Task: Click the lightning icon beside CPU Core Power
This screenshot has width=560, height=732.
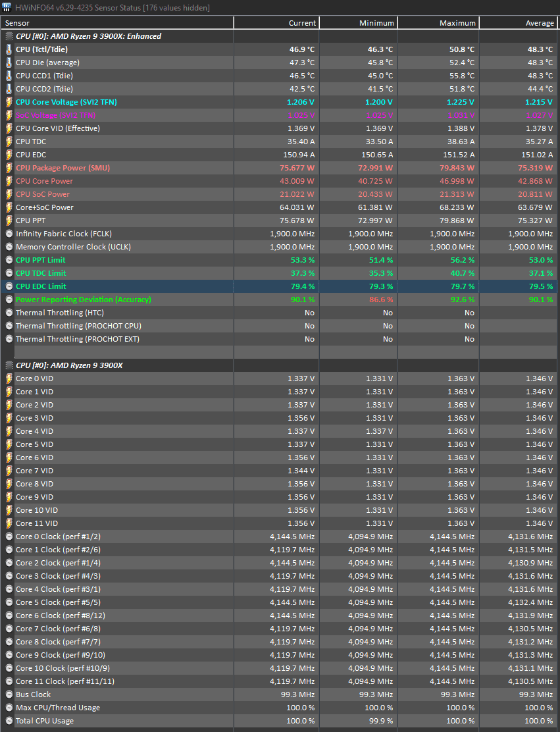Action: tap(9, 181)
